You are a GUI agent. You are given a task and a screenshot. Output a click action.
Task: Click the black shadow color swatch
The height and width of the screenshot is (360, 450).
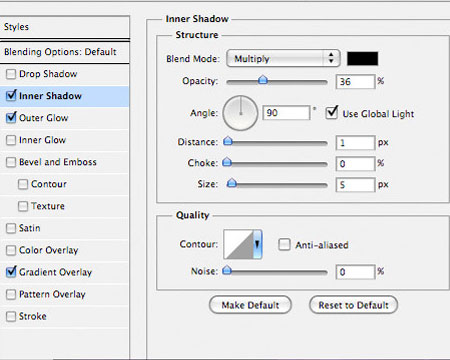[x=363, y=59]
